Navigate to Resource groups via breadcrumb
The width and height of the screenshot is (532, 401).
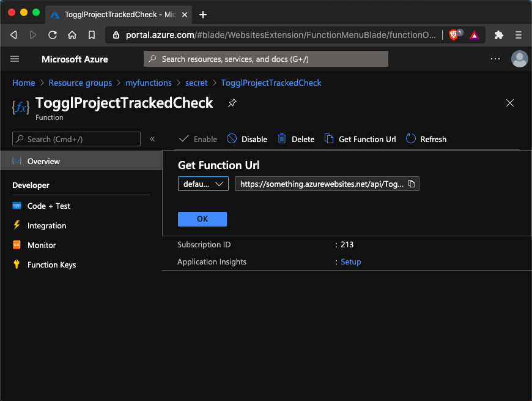(x=80, y=83)
